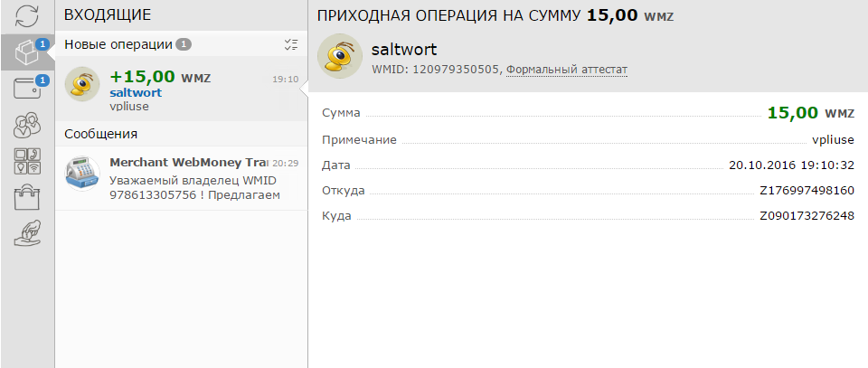Click destination purse Z090173276248
This screenshot has width=868, height=368.
pos(807,216)
